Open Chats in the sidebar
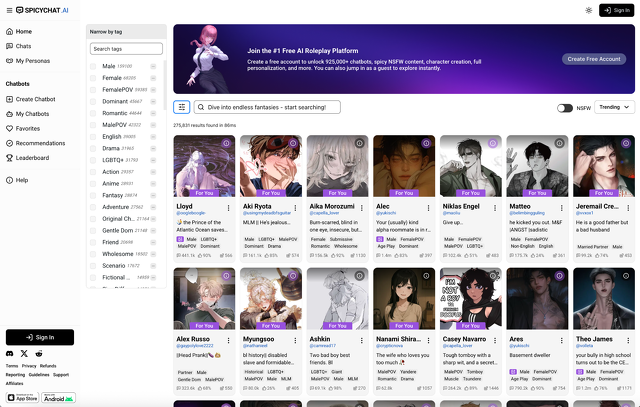640x407 pixels. pyautogui.click(x=23, y=46)
